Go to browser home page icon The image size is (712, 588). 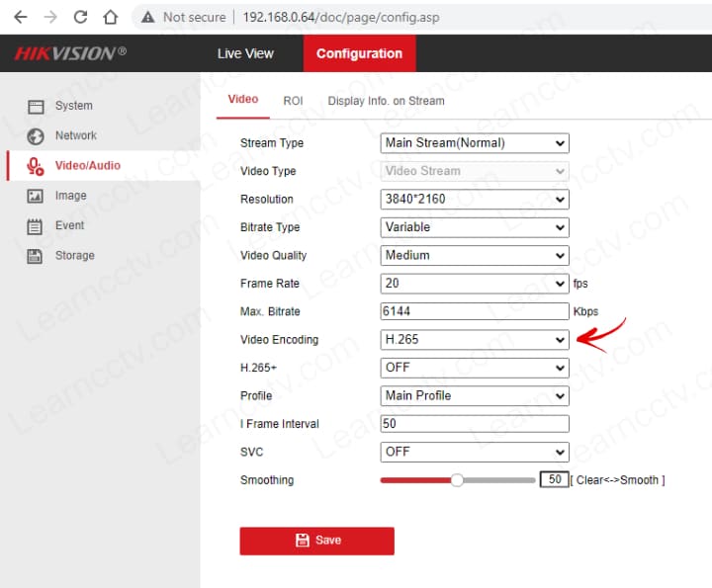coord(111,17)
